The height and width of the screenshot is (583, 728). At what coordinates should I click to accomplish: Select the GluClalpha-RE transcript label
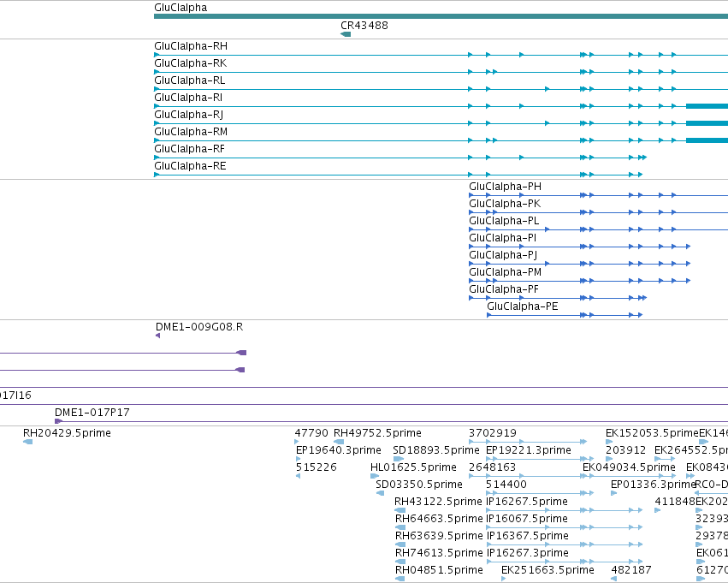[x=190, y=166]
